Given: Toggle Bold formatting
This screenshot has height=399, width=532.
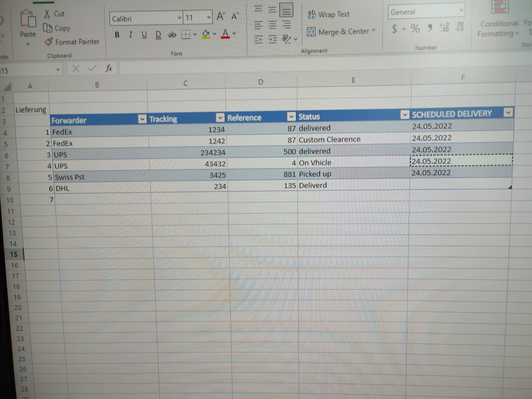Looking at the screenshot, I should click(x=117, y=34).
